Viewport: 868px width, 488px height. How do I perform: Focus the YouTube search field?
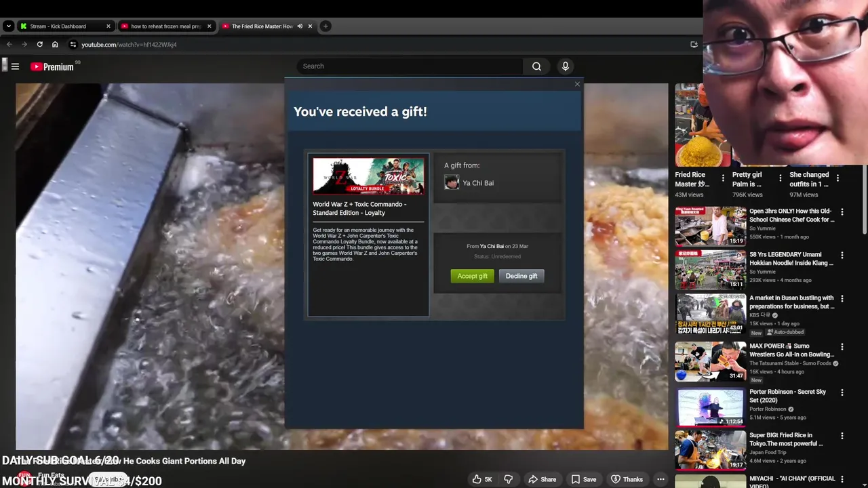pyautogui.click(x=410, y=66)
